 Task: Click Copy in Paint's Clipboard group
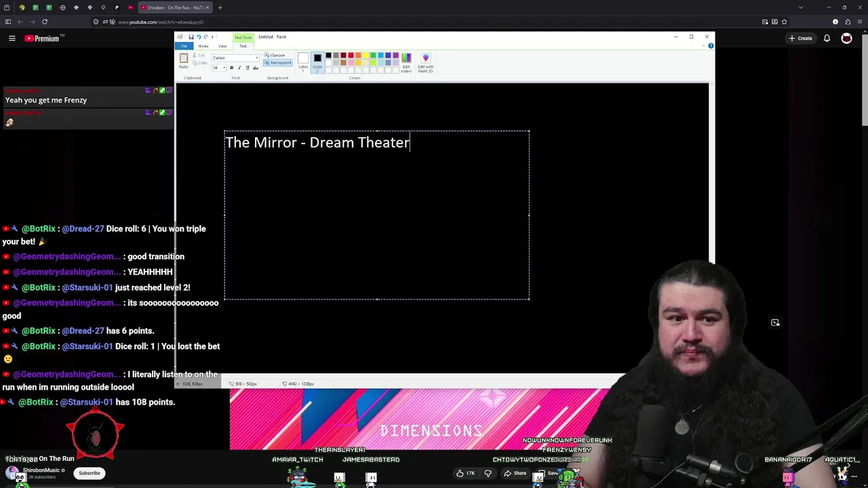199,63
